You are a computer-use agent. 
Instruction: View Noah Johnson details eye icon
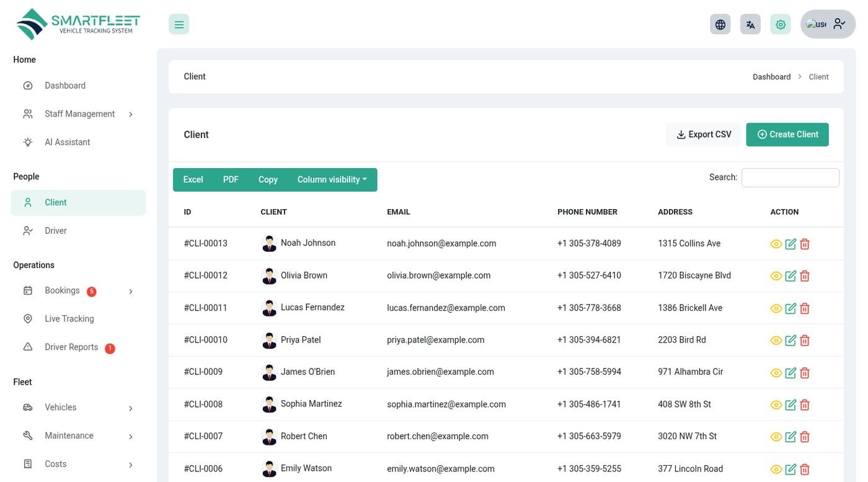click(x=776, y=244)
